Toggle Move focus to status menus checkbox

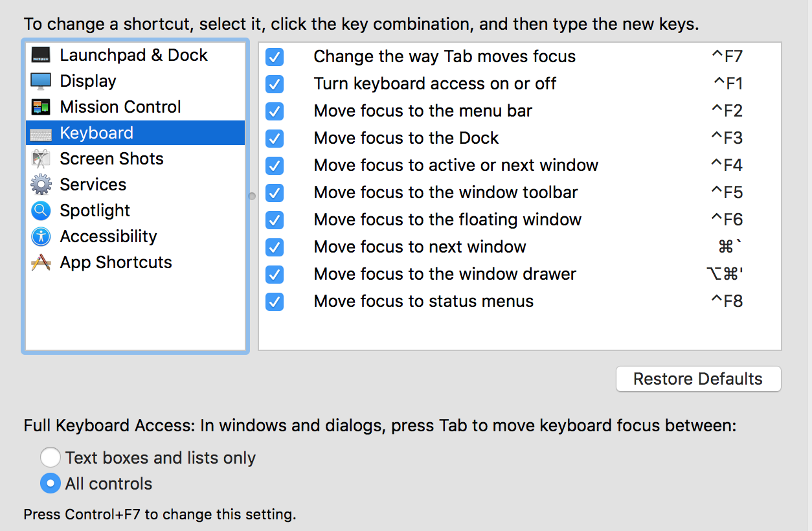click(275, 302)
